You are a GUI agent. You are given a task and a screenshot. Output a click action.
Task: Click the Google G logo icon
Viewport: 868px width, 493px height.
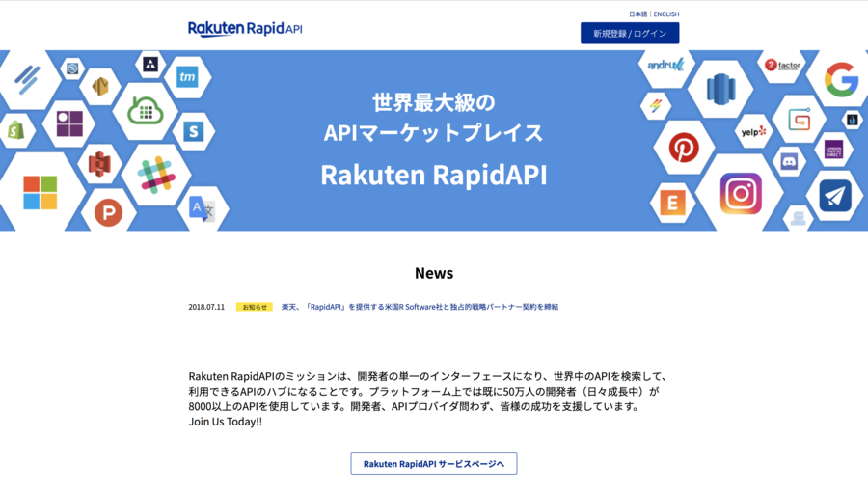[841, 80]
